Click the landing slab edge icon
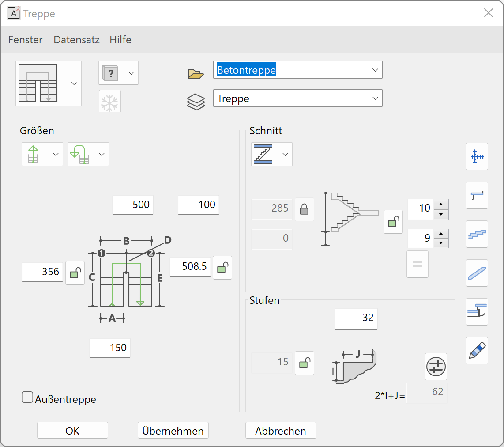Image resolution: width=504 pixels, height=447 pixels. pos(477,195)
